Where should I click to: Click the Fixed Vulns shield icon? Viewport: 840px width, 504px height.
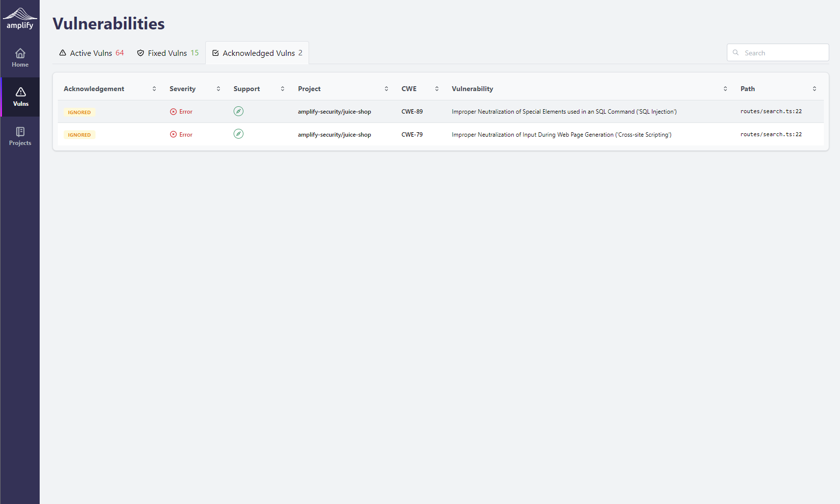[141, 53]
